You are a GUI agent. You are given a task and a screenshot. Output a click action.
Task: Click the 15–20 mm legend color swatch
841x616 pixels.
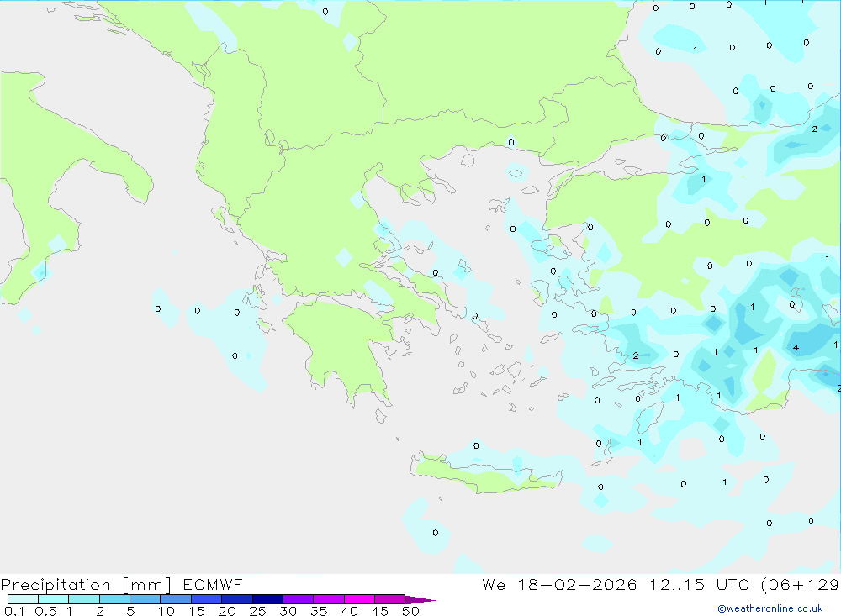206,599
